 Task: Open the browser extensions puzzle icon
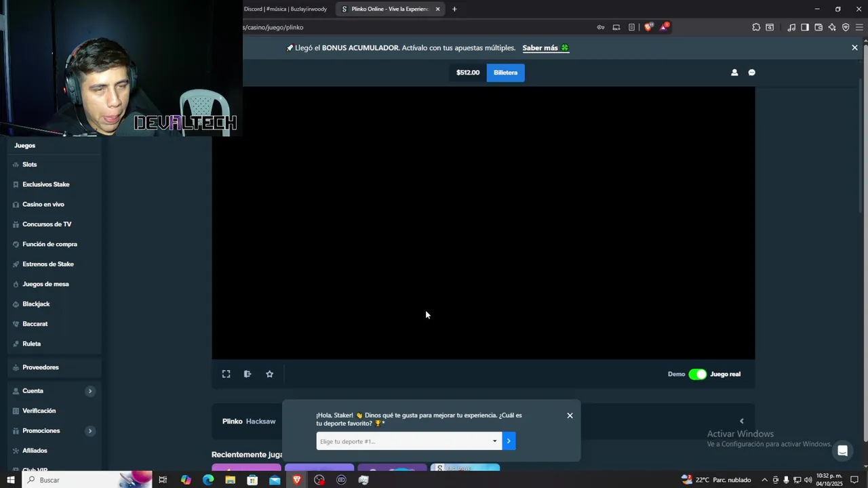tap(756, 27)
